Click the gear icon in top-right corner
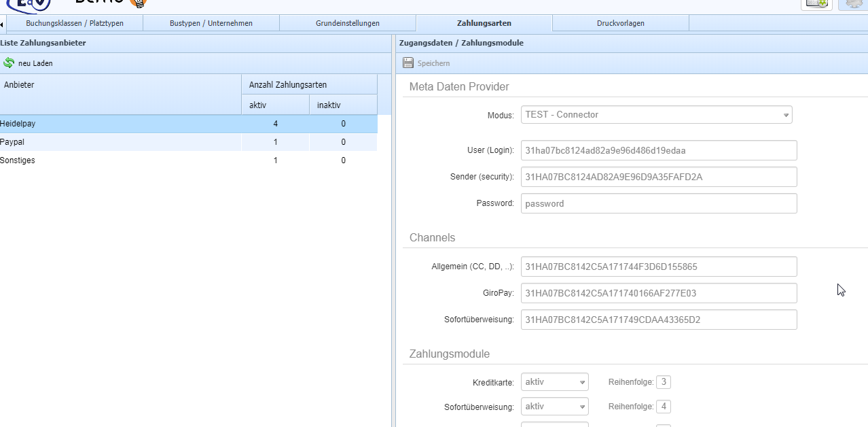 click(854, 3)
